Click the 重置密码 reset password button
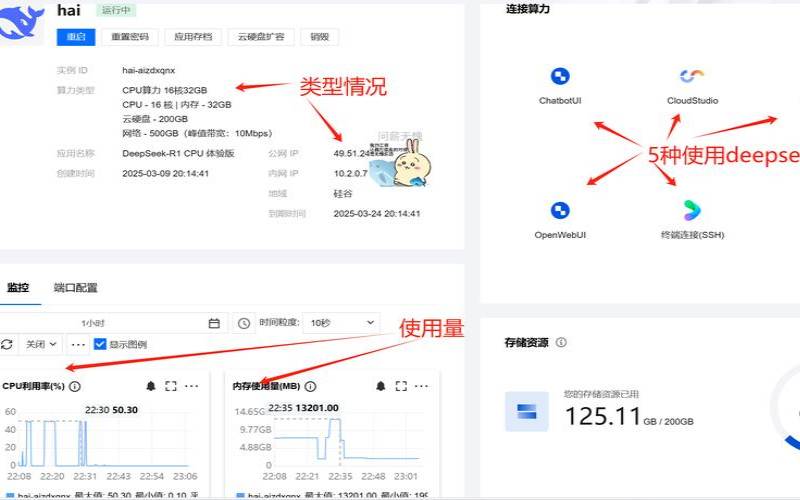This screenshot has height=500, width=800. click(x=130, y=37)
